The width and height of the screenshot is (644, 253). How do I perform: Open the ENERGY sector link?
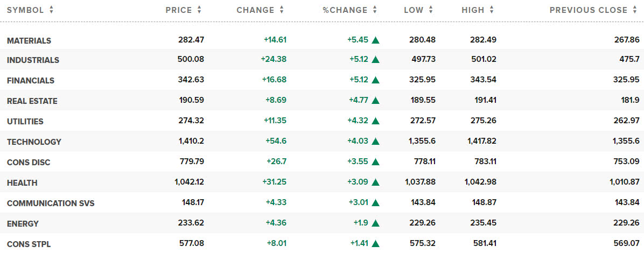(23, 224)
